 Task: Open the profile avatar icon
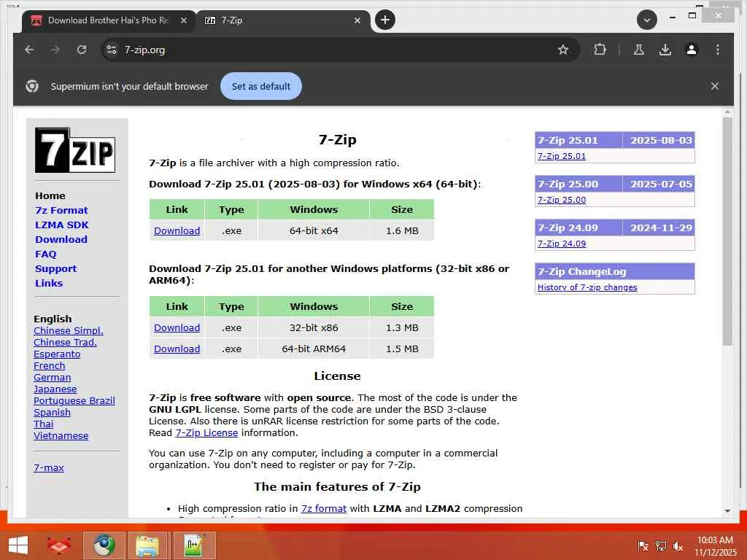[x=692, y=50]
